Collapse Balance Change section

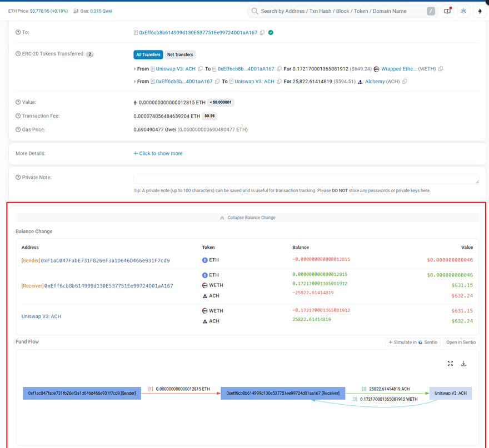248,218
